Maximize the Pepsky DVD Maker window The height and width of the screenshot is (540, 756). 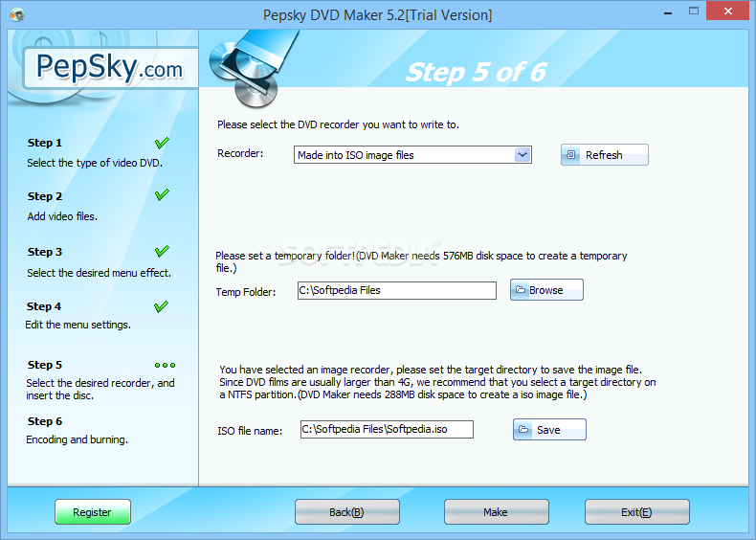pos(694,11)
